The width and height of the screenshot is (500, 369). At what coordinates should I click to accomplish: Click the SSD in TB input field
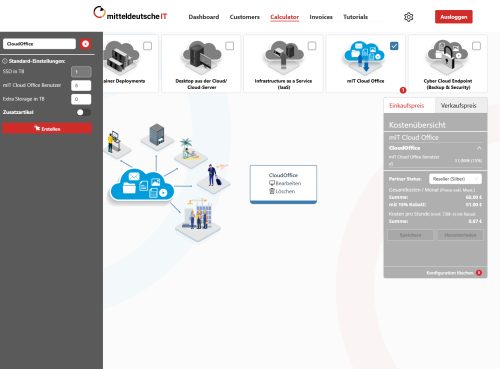pos(81,72)
